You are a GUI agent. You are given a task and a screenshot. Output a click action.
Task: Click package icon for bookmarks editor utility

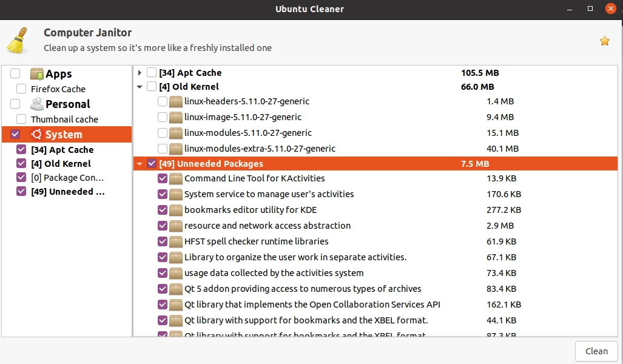tap(176, 210)
